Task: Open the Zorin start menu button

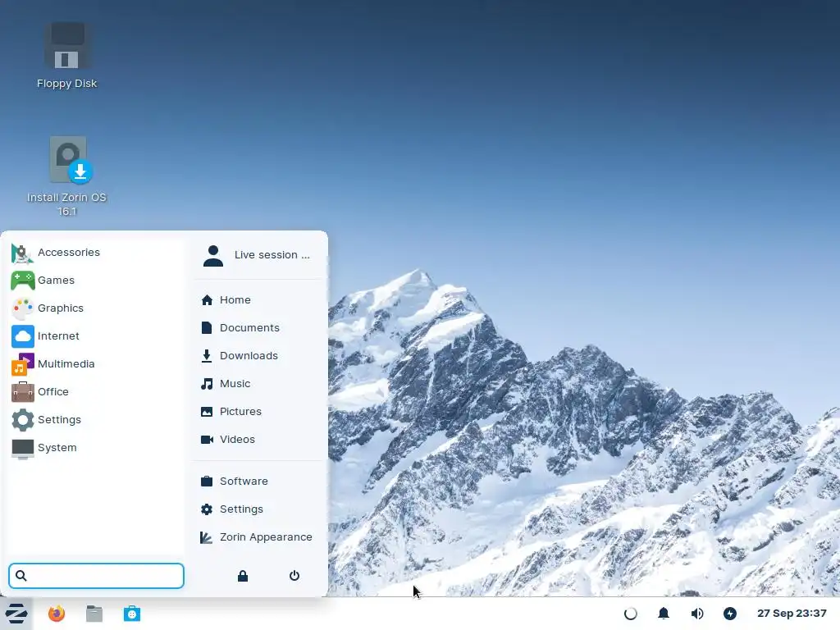Action: 16,614
